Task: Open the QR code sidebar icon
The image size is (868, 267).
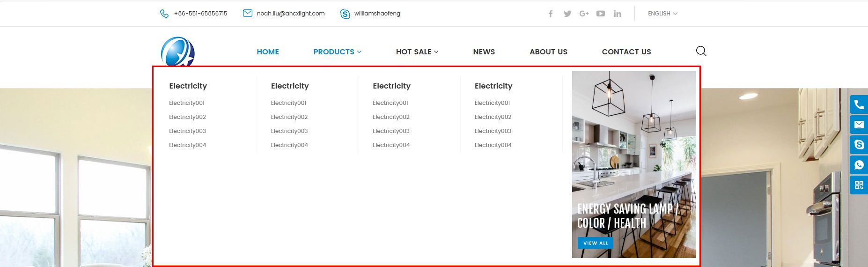Action: click(859, 185)
